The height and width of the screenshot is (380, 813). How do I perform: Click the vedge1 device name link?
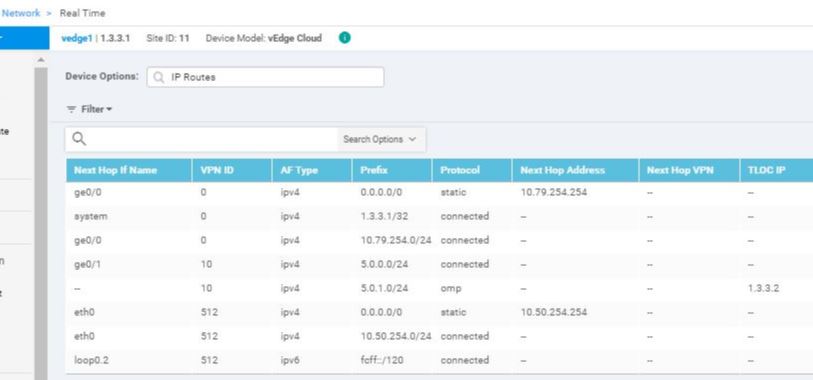pyautogui.click(x=77, y=38)
